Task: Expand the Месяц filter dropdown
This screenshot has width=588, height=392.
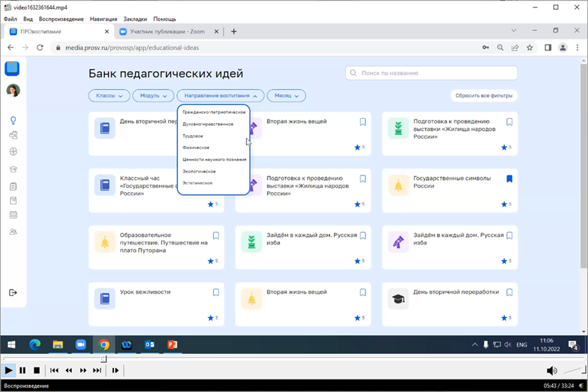Action: [x=286, y=96]
